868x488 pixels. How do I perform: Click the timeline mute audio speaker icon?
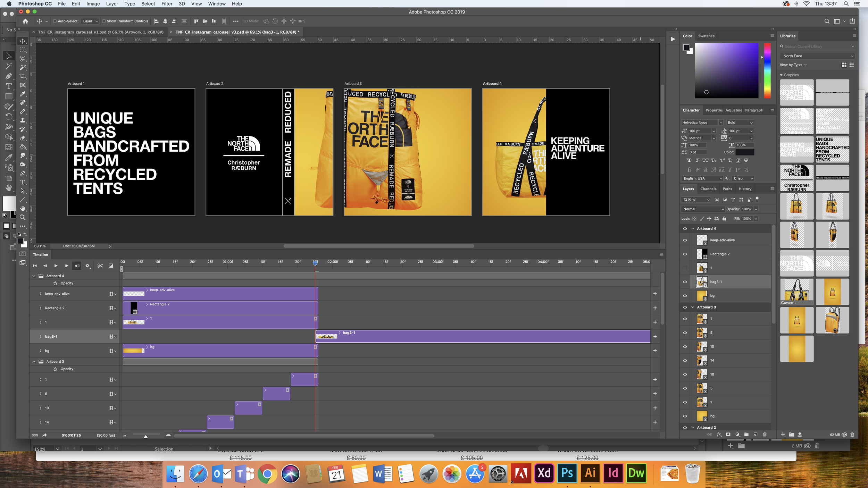coord(77,266)
